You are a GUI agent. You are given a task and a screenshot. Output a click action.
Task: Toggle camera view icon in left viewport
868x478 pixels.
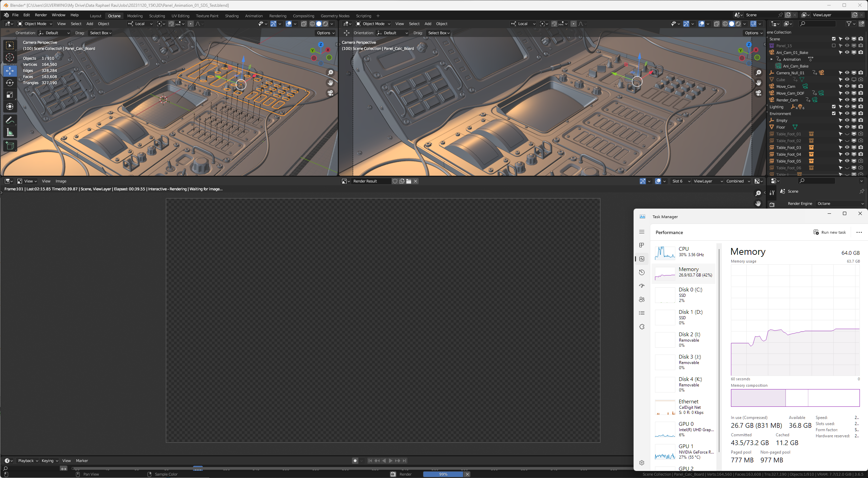click(330, 93)
